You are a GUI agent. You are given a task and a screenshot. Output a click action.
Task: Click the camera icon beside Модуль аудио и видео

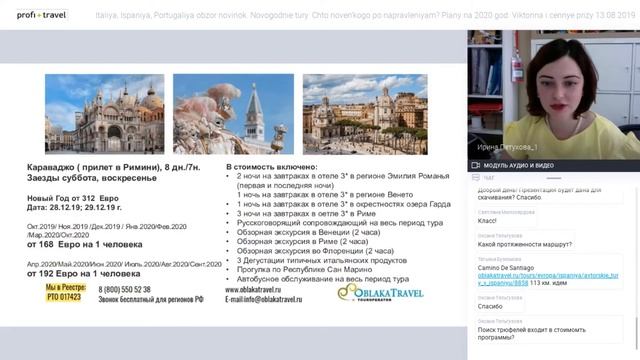point(476,165)
